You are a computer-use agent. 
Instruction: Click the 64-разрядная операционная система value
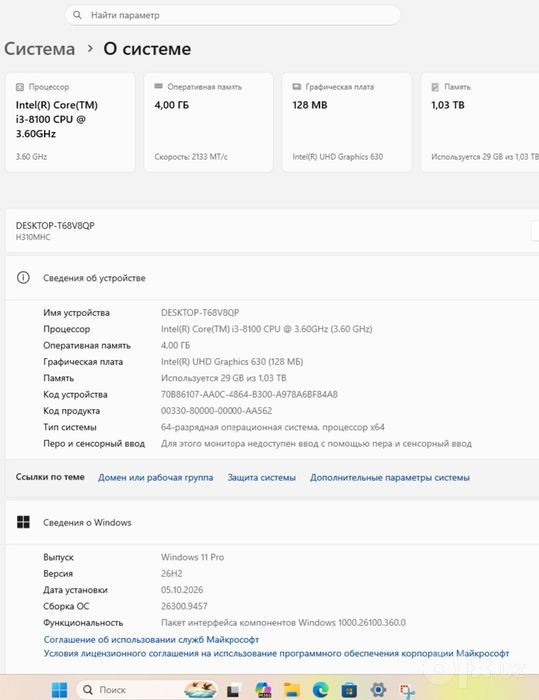[x=272, y=427]
